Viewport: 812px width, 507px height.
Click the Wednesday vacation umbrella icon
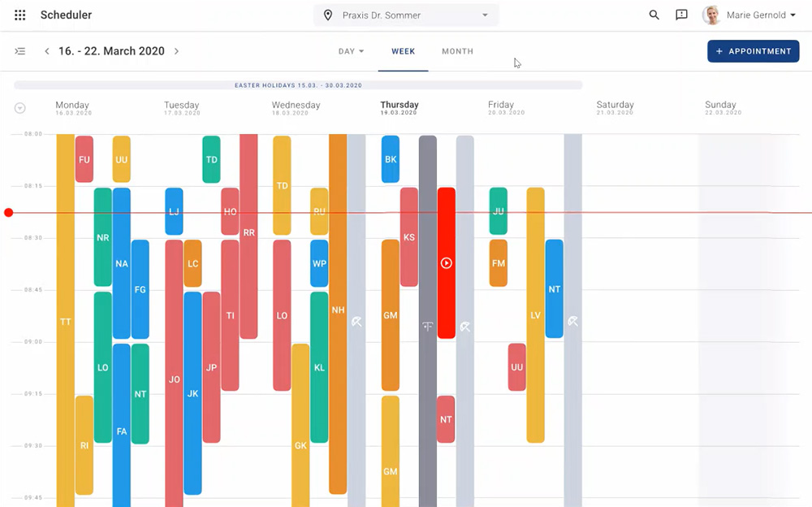pos(356,322)
